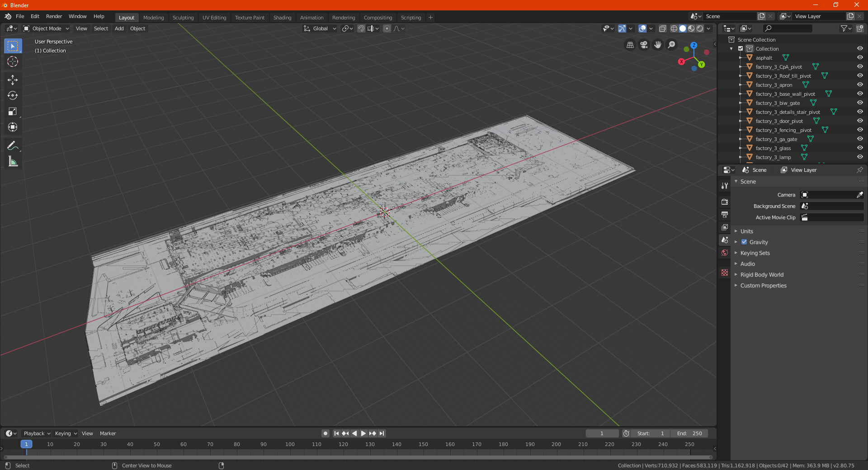Select the Rotate tool
Screen dimensions: 868x470
(x=13, y=96)
